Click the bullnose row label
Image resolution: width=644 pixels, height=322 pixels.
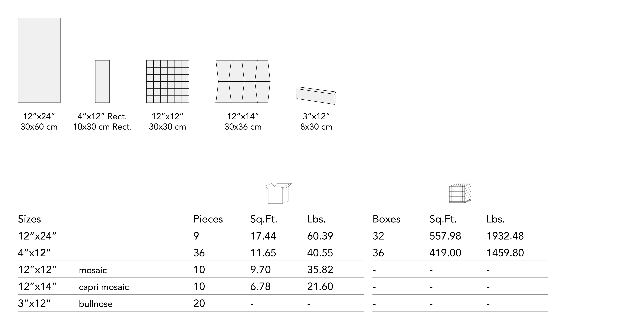click(x=96, y=304)
